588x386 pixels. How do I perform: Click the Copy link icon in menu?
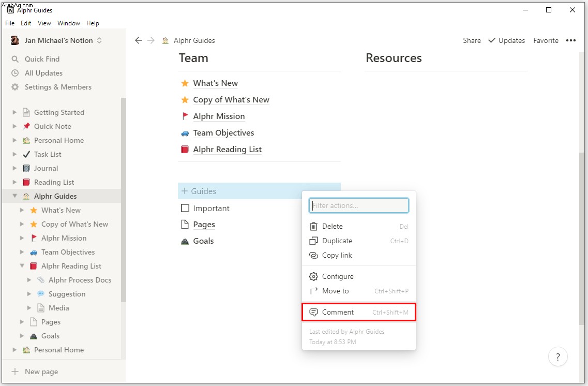click(313, 256)
